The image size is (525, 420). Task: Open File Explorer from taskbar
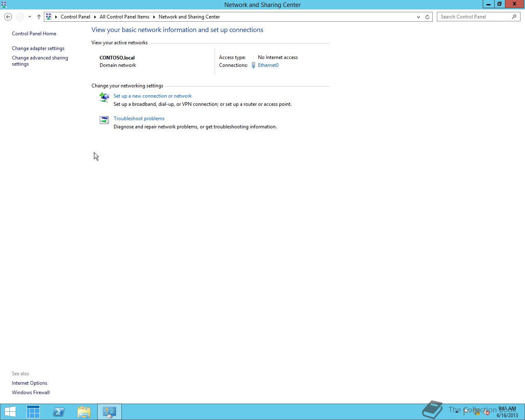pyautogui.click(x=84, y=412)
